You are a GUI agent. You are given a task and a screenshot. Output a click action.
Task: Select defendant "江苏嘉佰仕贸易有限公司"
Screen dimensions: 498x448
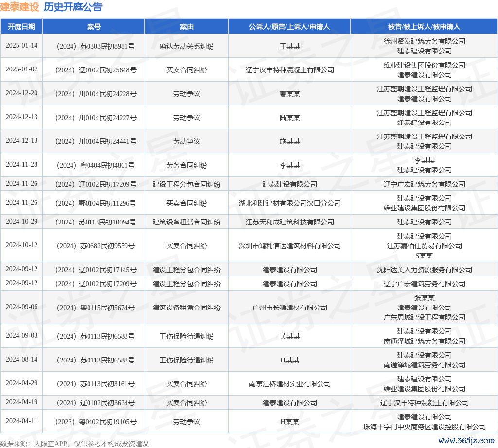[424, 246]
